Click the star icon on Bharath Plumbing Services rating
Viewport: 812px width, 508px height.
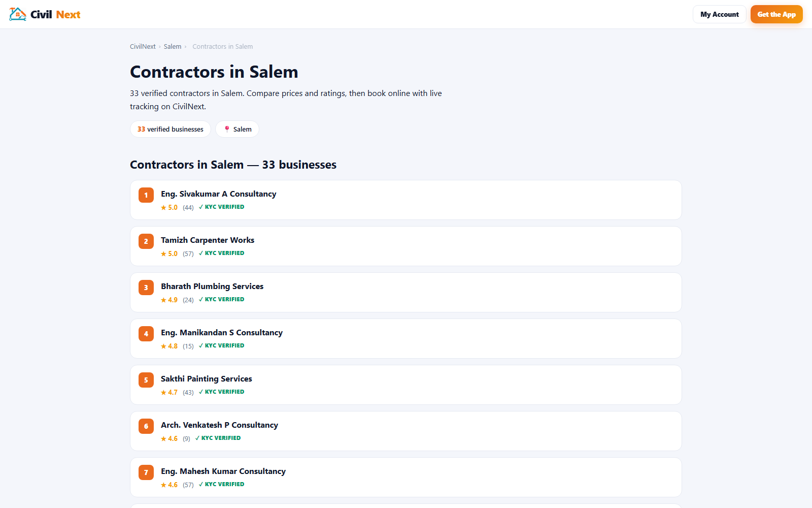coord(163,300)
